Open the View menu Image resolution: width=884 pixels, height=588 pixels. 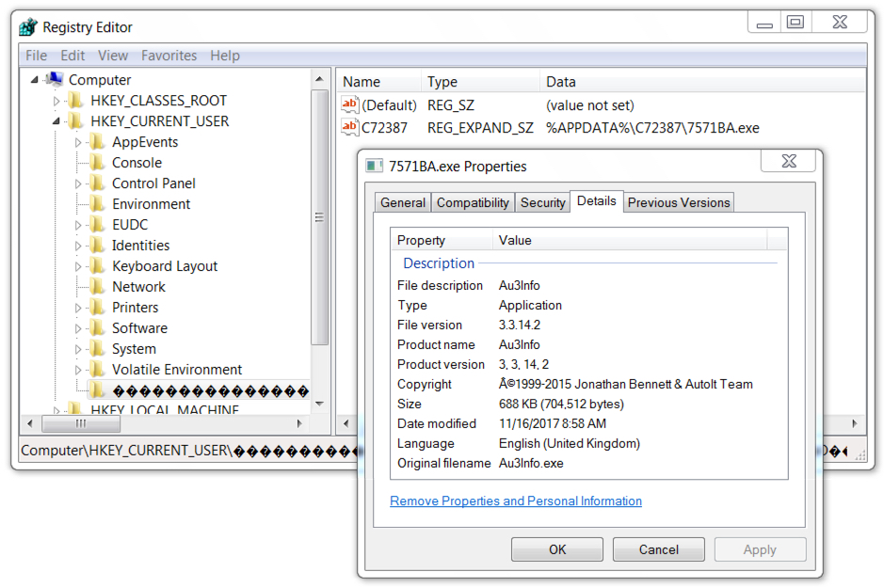point(113,56)
